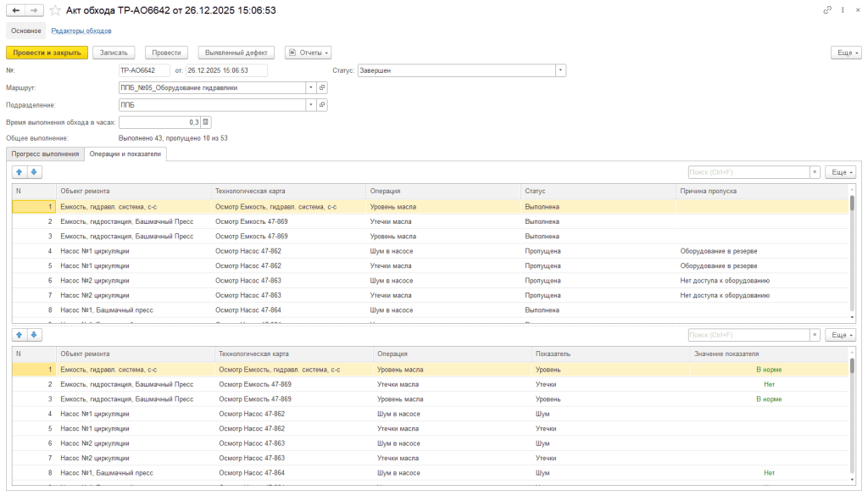Viewport: 868px width, 496px height.
Task: Go back with the left arrow button
Action: [15, 10]
